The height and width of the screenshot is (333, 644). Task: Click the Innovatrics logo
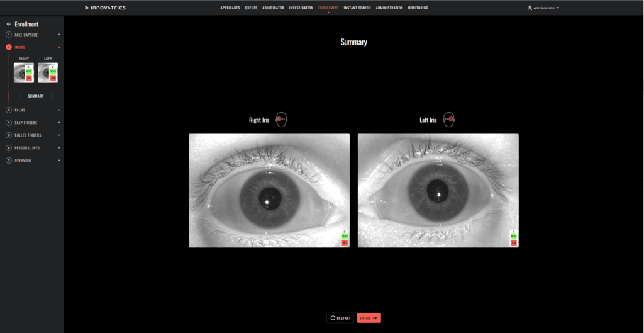(x=105, y=8)
